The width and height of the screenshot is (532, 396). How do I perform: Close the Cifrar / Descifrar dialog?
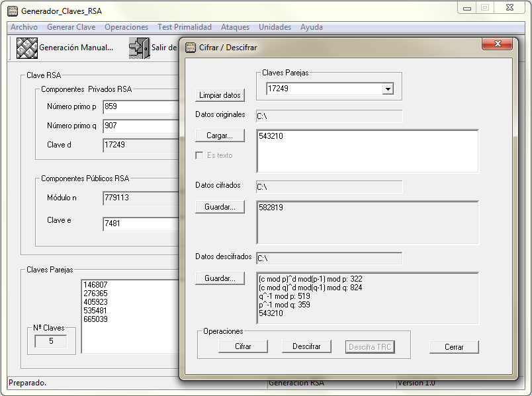(497, 44)
